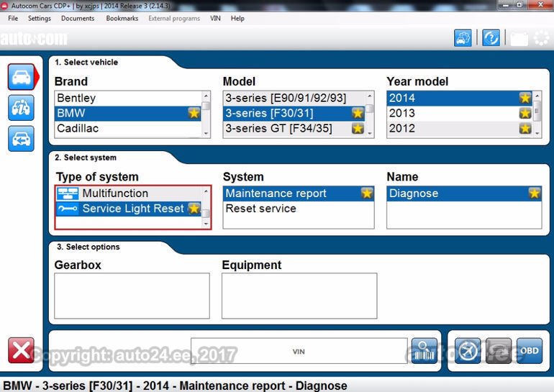Select year model 2012

[460, 128]
